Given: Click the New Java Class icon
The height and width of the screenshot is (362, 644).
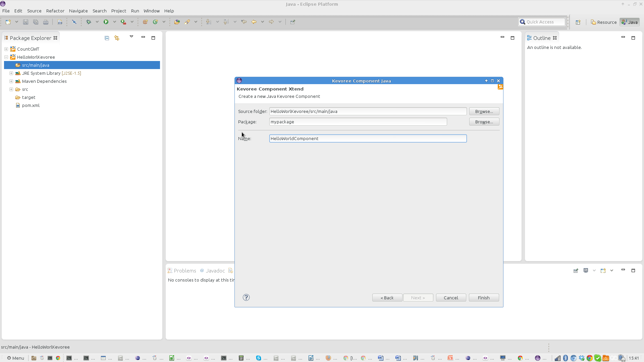Looking at the screenshot, I should click(155, 22).
